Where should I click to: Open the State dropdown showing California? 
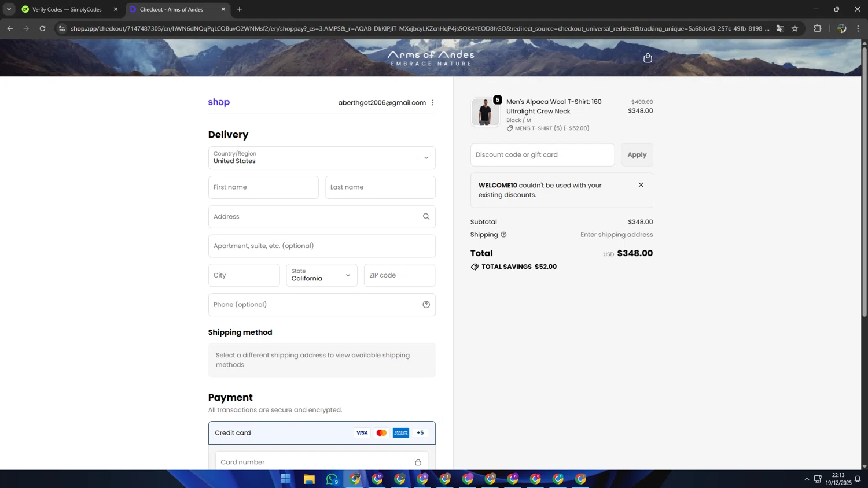click(x=322, y=275)
